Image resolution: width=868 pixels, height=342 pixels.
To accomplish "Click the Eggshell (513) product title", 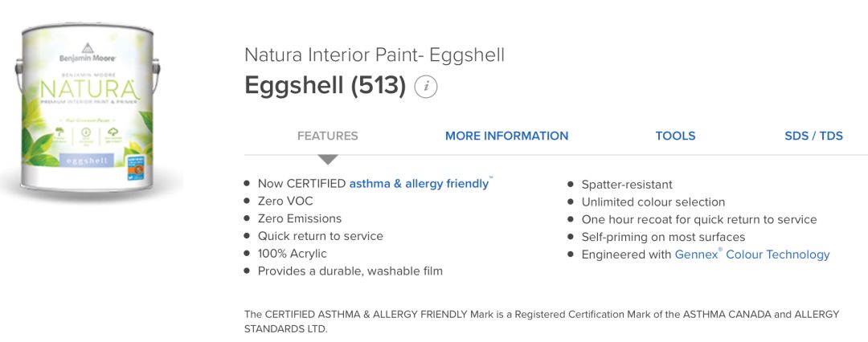I will point(325,85).
